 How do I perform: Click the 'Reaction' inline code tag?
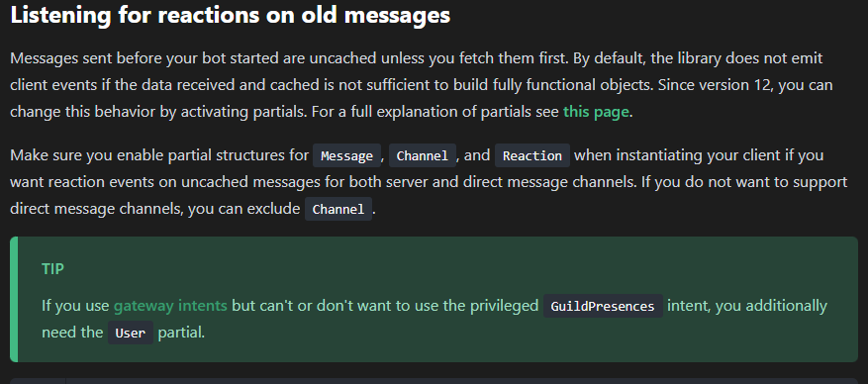pos(531,155)
